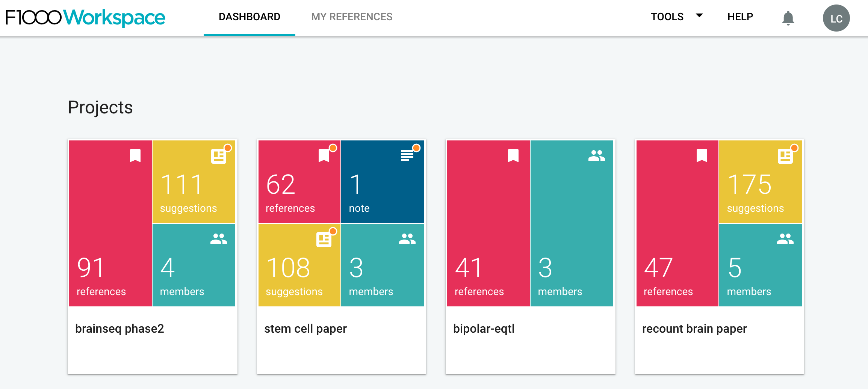Open the LC user avatar menu

click(836, 18)
